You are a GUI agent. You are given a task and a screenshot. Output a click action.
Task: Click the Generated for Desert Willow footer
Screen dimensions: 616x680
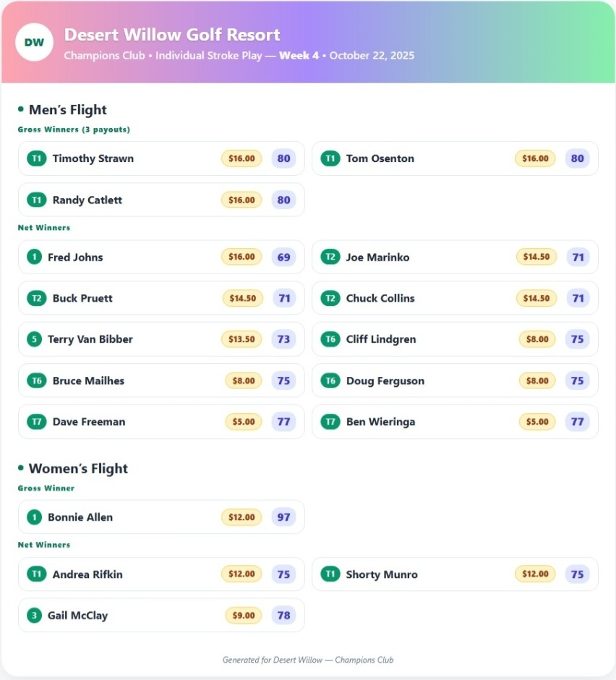click(x=308, y=660)
